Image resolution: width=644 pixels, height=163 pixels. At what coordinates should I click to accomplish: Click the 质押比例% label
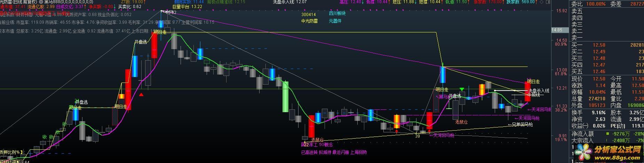coord(11,152)
